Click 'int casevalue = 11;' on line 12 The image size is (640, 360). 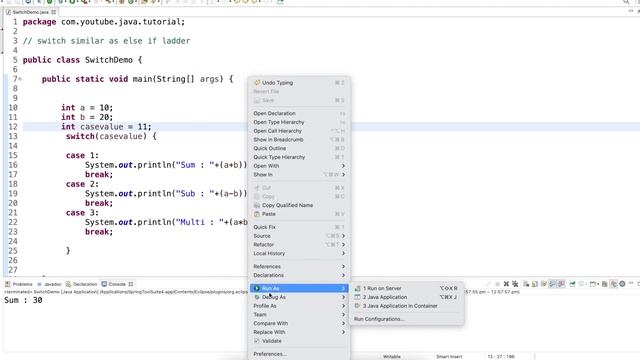[106, 127]
